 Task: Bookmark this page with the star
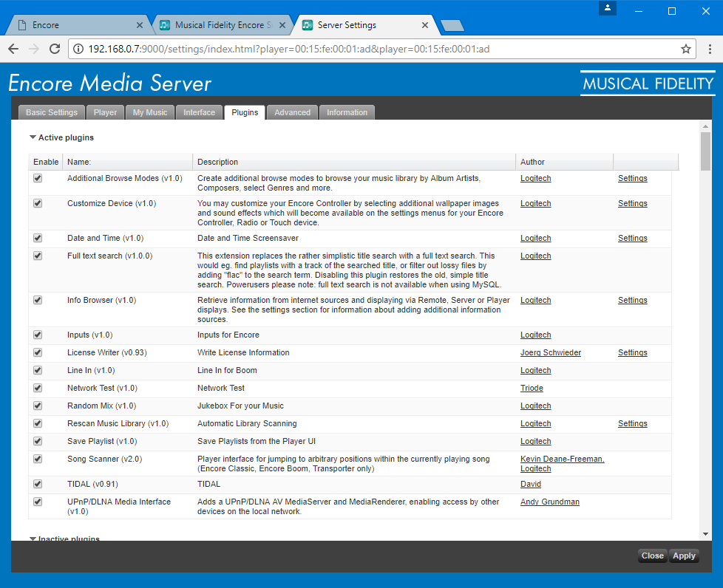pos(686,49)
